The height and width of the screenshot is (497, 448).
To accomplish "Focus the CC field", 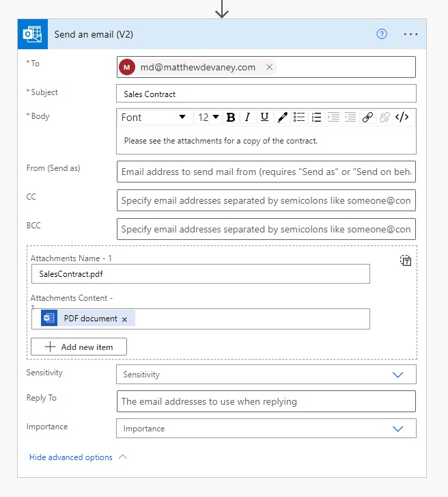I will click(x=266, y=200).
